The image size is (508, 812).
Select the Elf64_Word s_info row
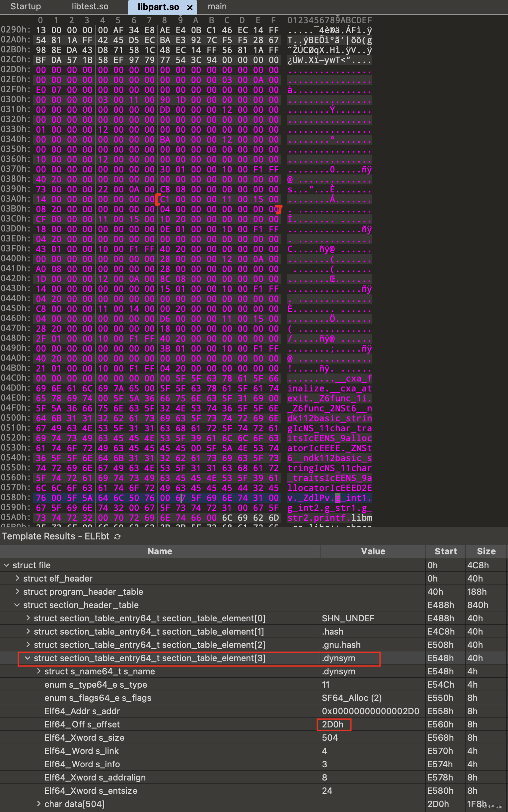coord(254,764)
